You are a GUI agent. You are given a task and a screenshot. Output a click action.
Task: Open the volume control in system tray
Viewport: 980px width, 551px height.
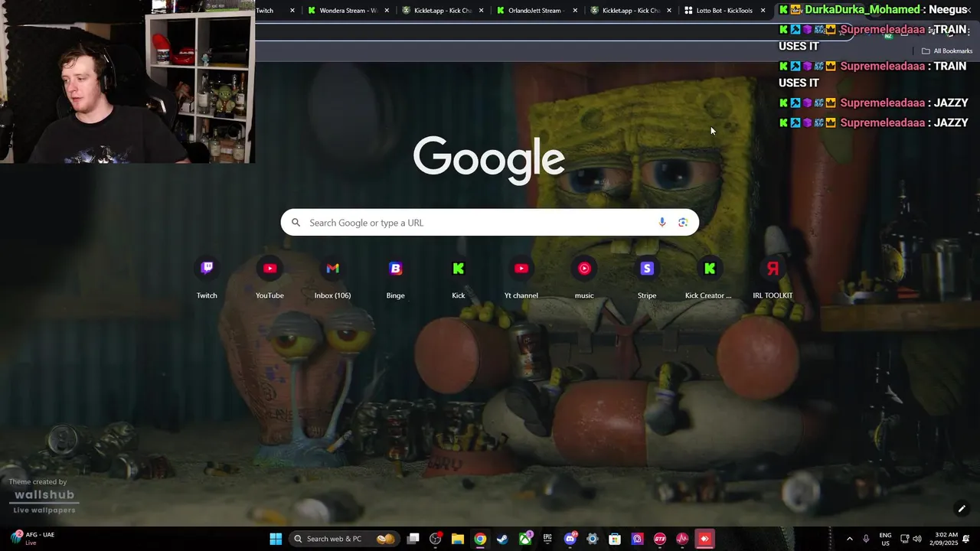pyautogui.click(x=917, y=539)
